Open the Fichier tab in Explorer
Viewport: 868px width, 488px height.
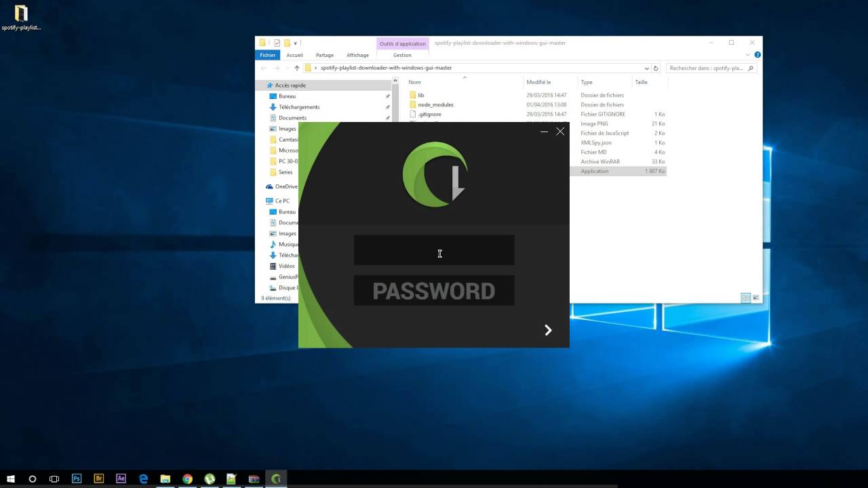coord(267,55)
